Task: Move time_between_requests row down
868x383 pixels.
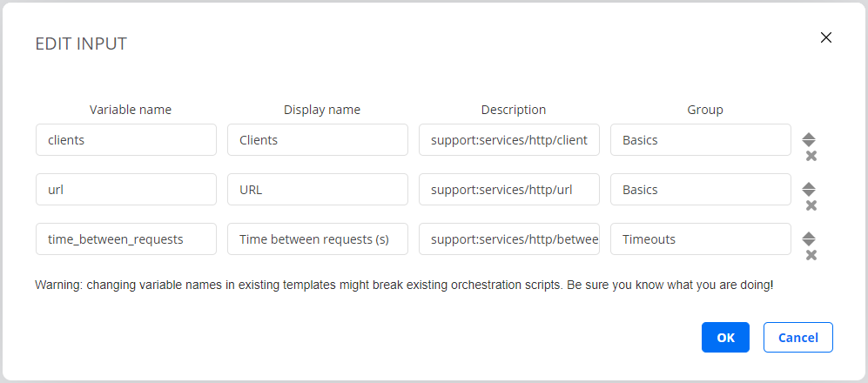Action: point(809,243)
